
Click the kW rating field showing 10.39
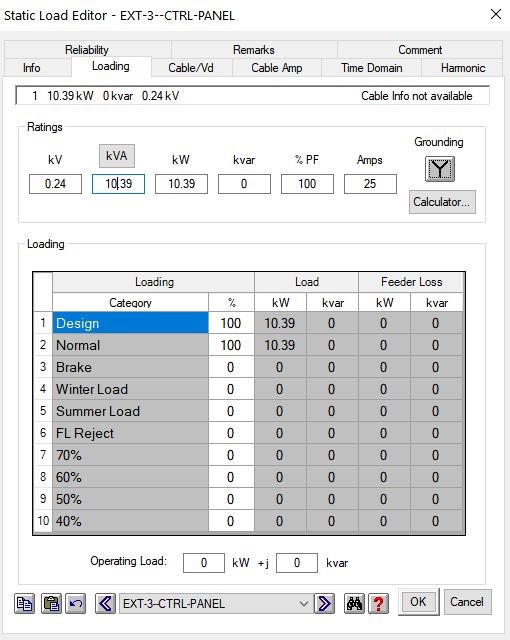181,184
